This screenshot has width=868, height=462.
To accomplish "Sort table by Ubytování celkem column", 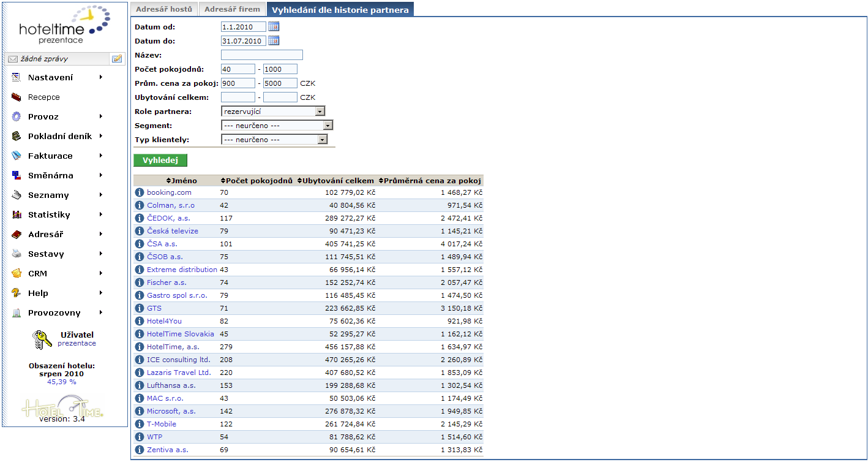I will coord(335,181).
